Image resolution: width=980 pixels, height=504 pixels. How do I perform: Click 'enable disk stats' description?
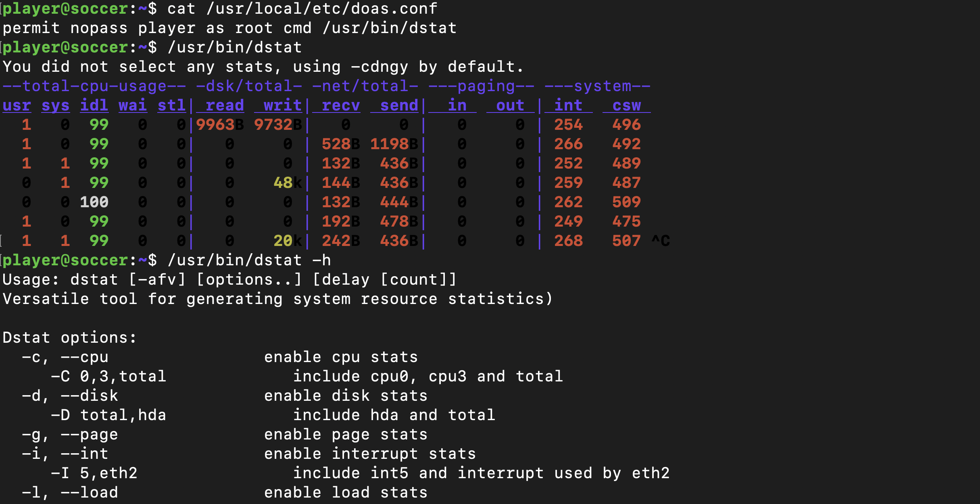(346, 396)
